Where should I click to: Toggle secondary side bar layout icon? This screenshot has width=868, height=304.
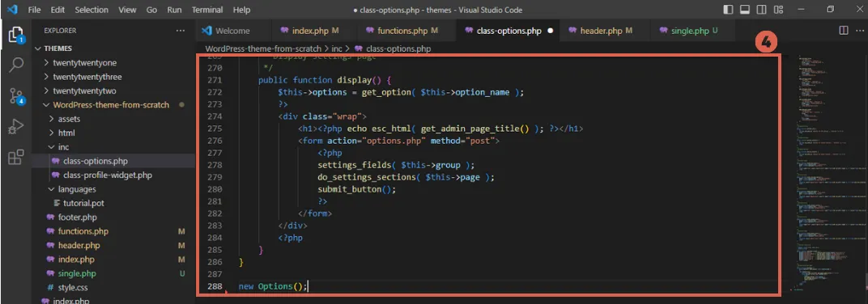pos(762,10)
